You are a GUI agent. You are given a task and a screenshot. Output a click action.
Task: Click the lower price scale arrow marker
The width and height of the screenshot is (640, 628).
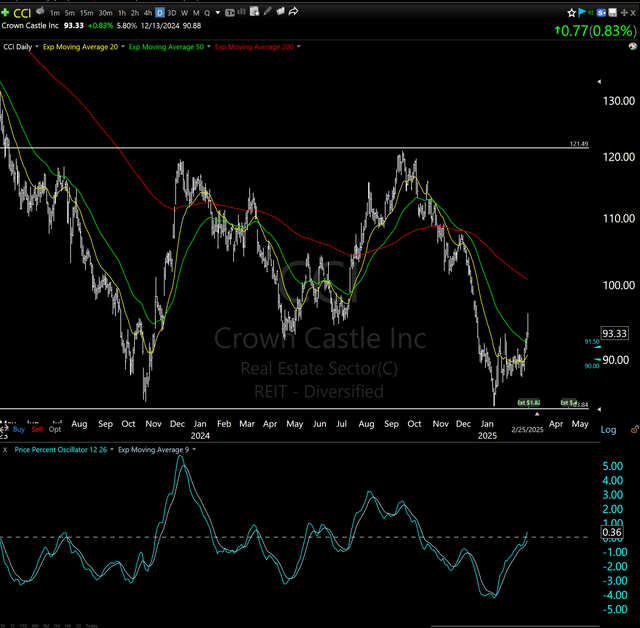click(599, 409)
